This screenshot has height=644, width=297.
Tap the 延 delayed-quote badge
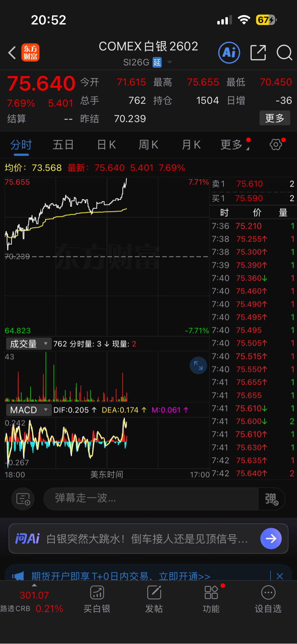click(157, 62)
